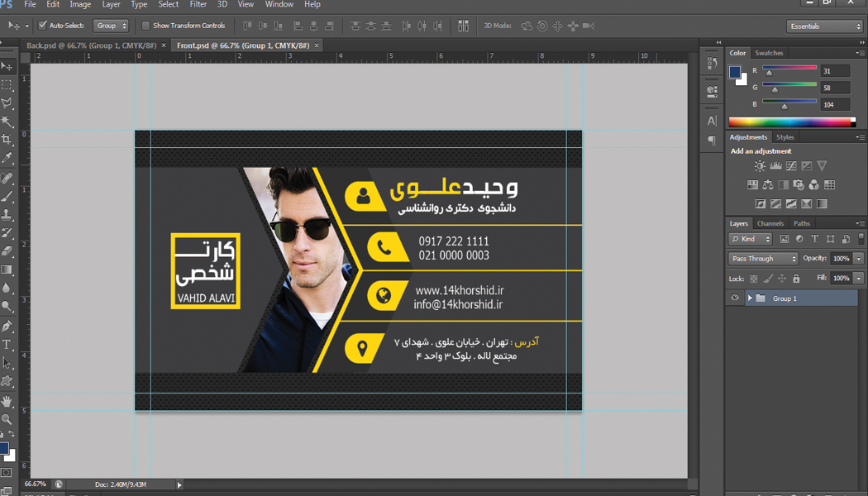Hide the Group 1 layer

(735, 298)
